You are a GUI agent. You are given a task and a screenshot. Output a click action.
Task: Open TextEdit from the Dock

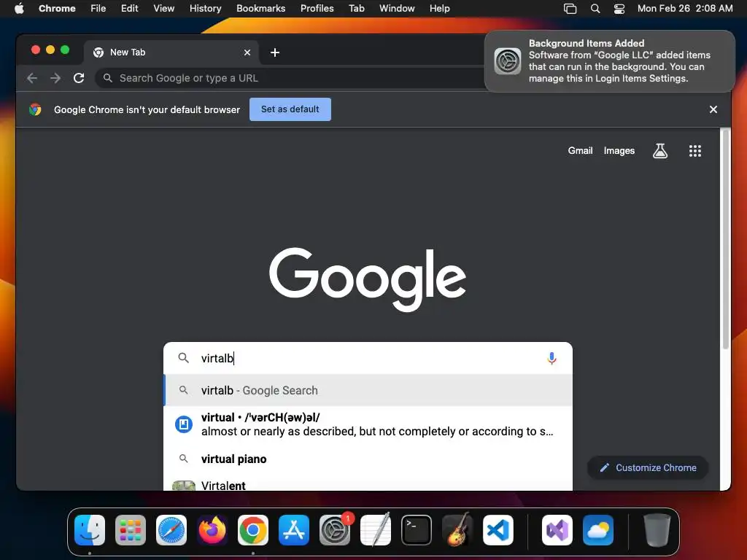[x=376, y=530]
